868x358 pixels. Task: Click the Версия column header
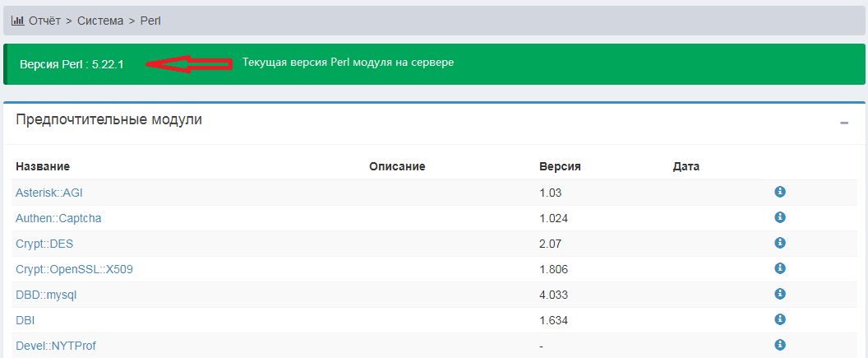pyautogui.click(x=560, y=166)
